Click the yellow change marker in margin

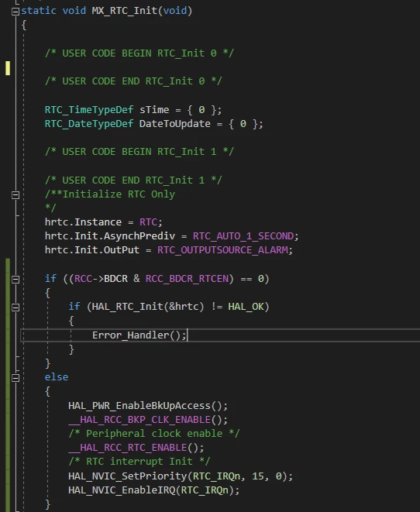point(8,68)
